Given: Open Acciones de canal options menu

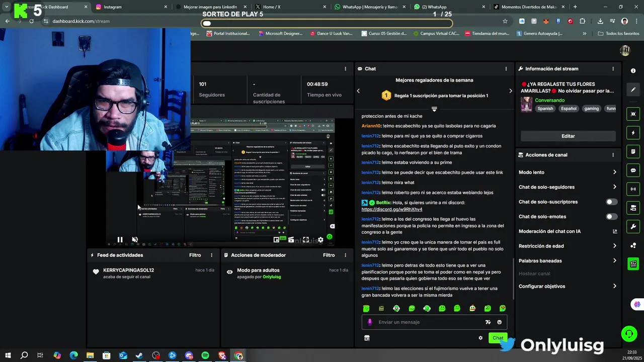Looking at the screenshot, I should click(613, 155).
